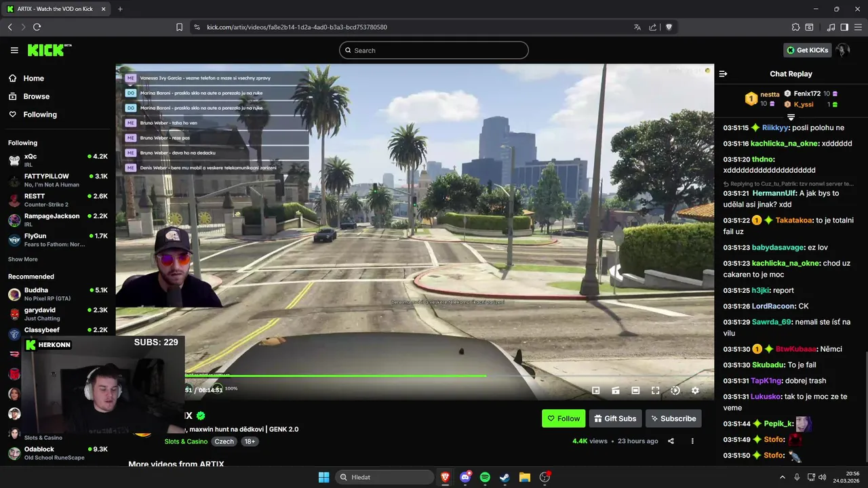Open Odablock recommended channel
The image size is (868, 488).
coord(58,453)
